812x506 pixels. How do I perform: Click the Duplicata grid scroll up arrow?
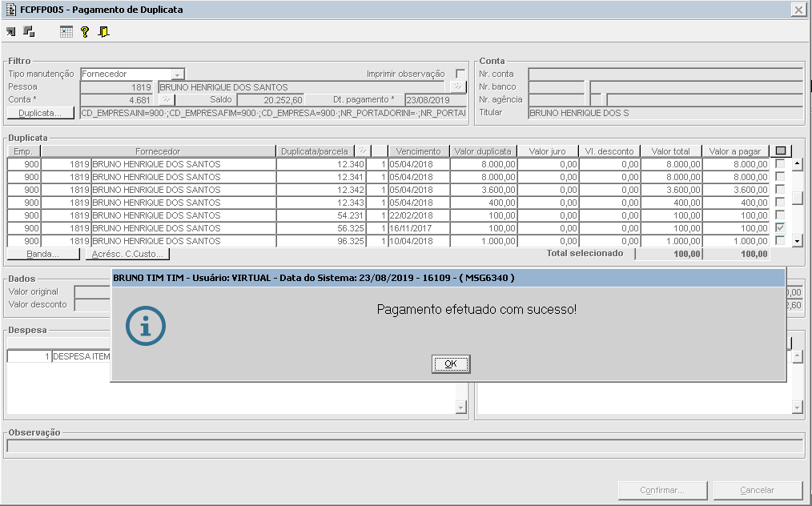798,164
